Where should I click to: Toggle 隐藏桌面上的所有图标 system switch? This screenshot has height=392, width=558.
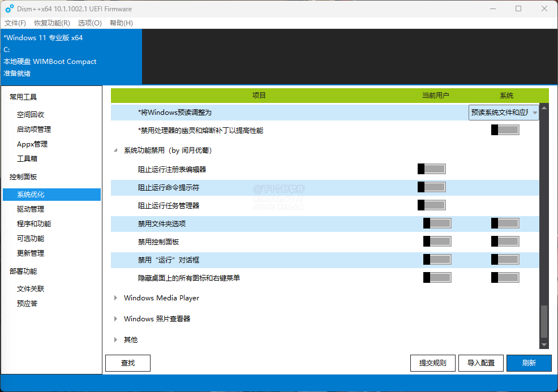pyautogui.click(x=505, y=278)
